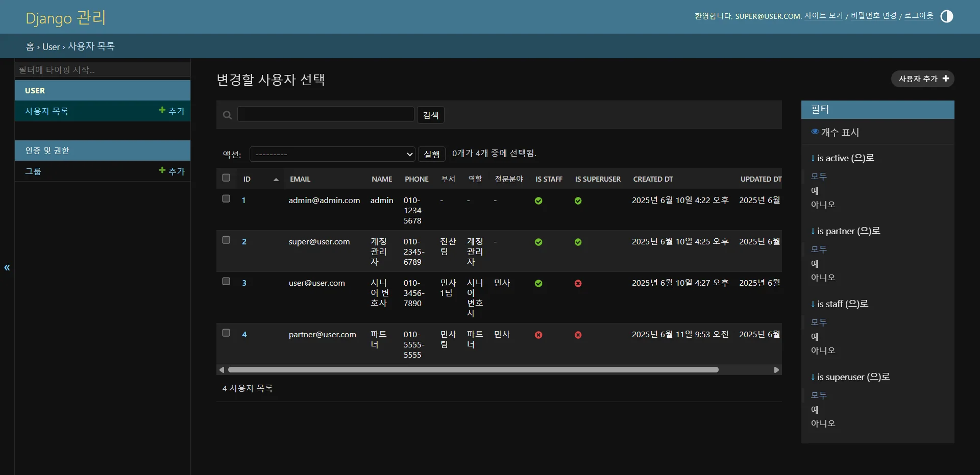
Task: Select the checkbox for partner@user.com row
Action: (x=226, y=333)
